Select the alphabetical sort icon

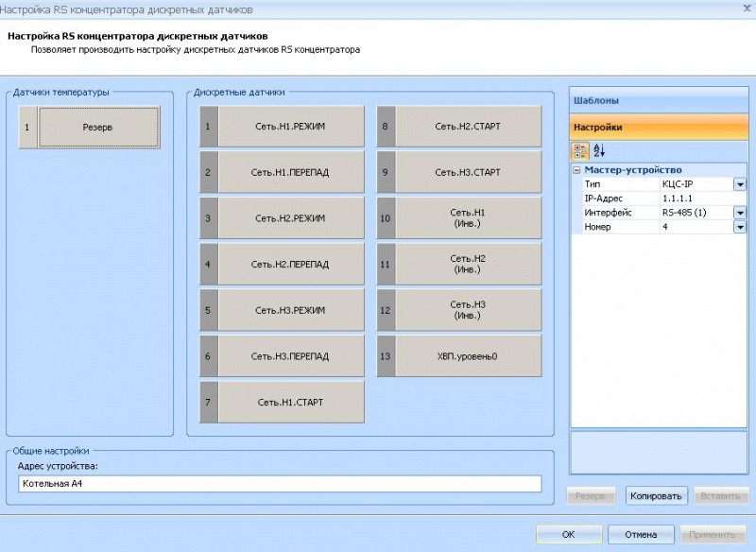pyautogui.click(x=597, y=150)
